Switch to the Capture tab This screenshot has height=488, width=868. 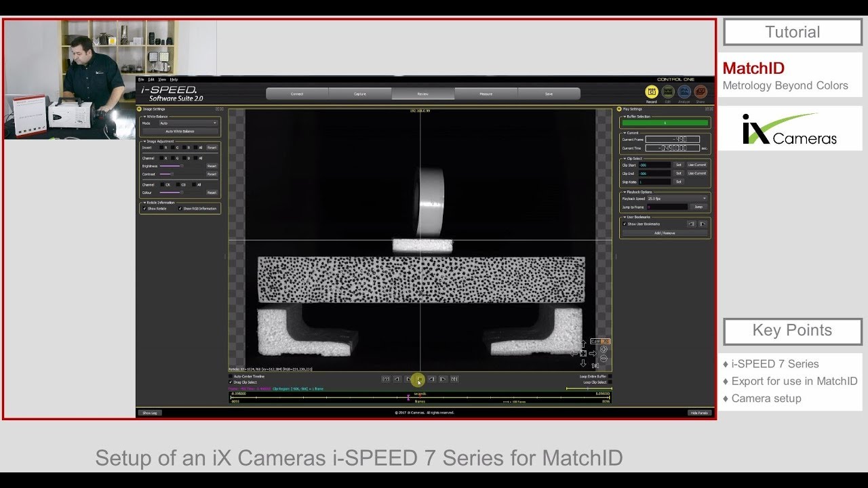click(x=360, y=94)
